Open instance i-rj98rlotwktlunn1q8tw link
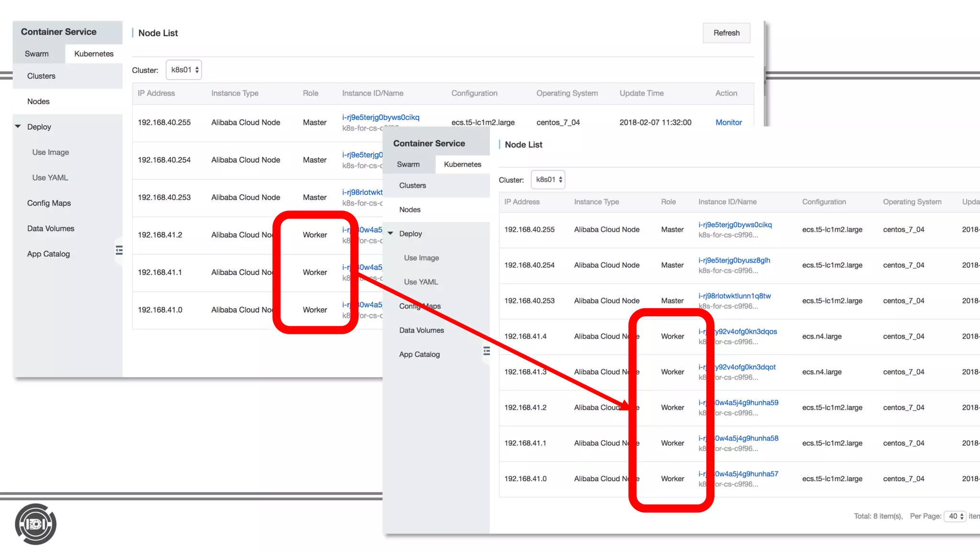The height and width of the screenshot is (551, 980). click(735, 296)
